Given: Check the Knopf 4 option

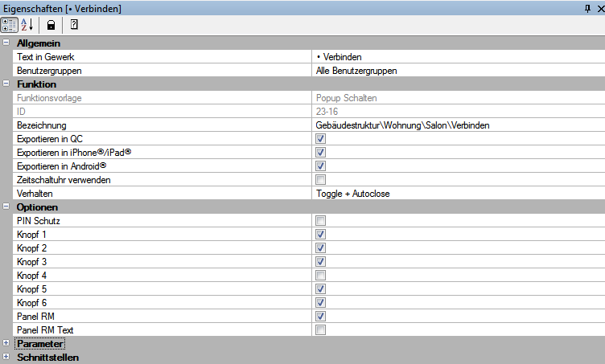Looking at the screenshot, I should pyautogui.click(x=321, y=276).
